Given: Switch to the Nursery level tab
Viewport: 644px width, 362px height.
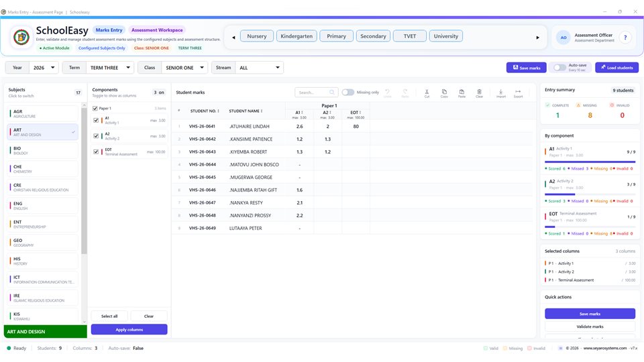Looking at the screenshot, I should pyautogui.click(x=257, y=36).
